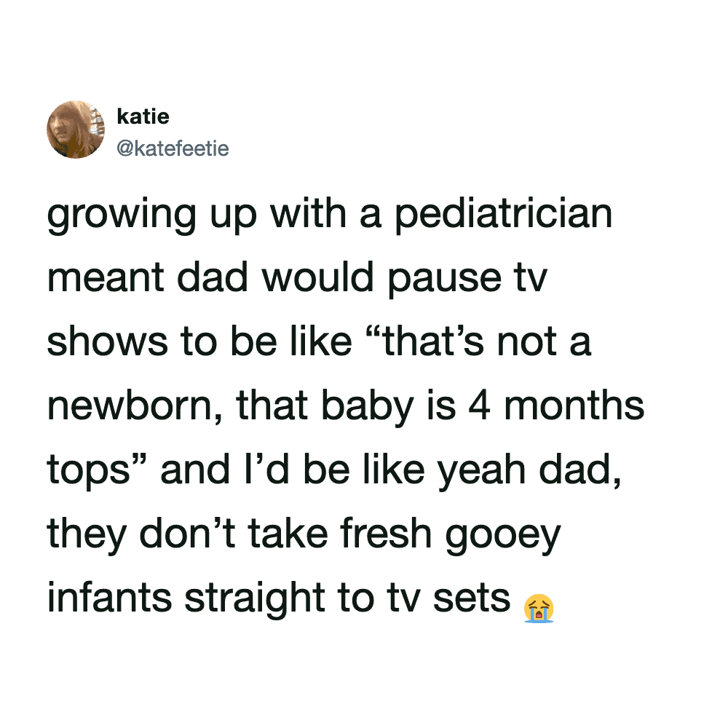Open the @katefeetie handle link
This screenshot has height=728, width=728.
point(173,149)
